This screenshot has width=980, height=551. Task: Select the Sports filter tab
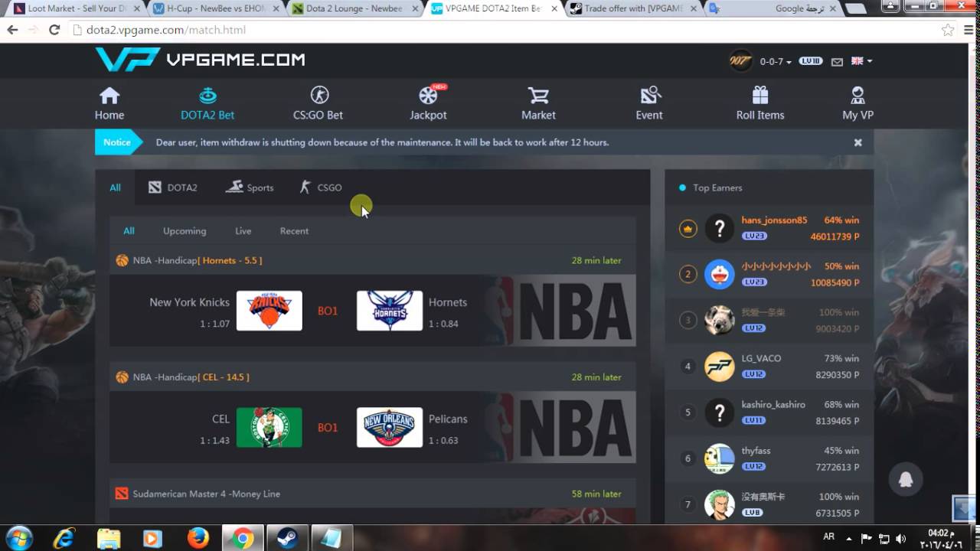pos(250,187)
